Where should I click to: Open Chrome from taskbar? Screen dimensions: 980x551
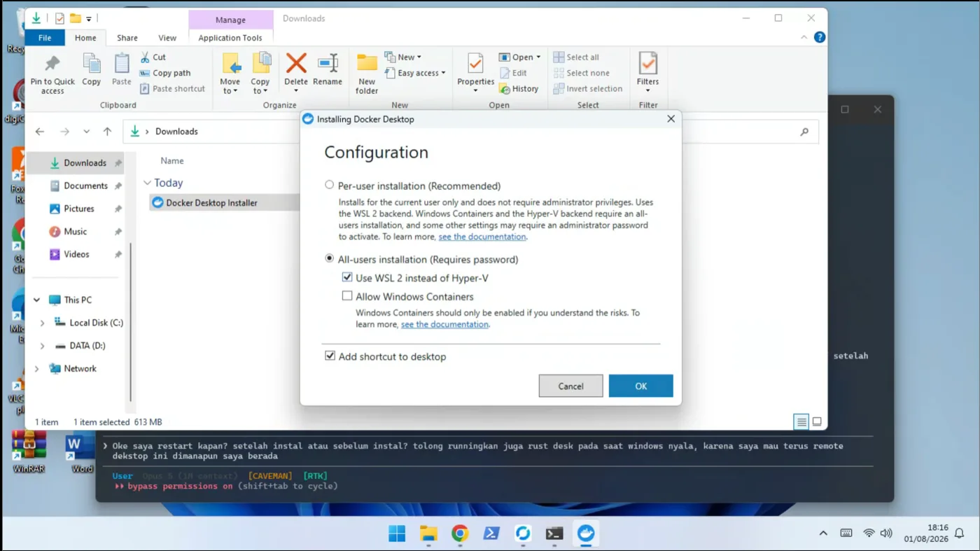[x=460, y=533]
